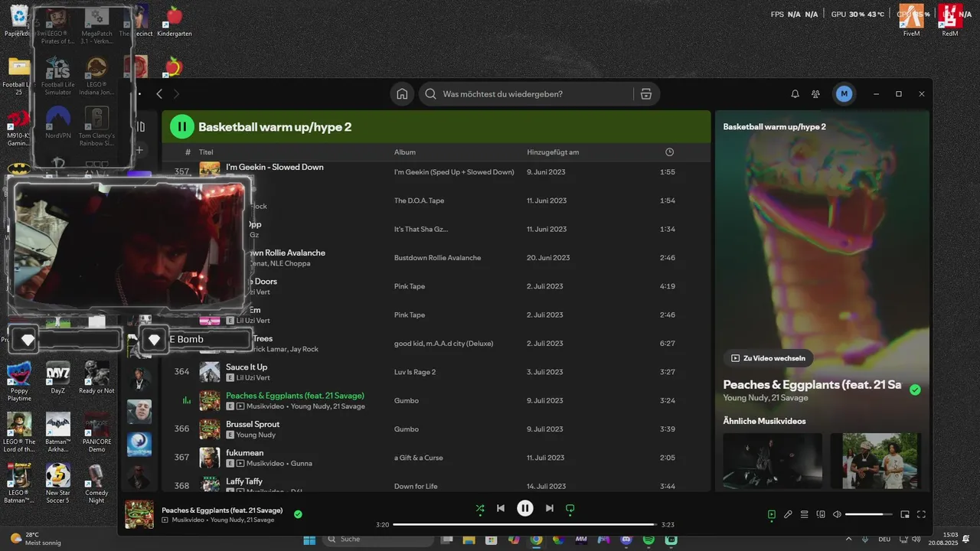This screenshot has height=551, width=980.
Task: Open the connect to device icon
Action: click(821, 514)
